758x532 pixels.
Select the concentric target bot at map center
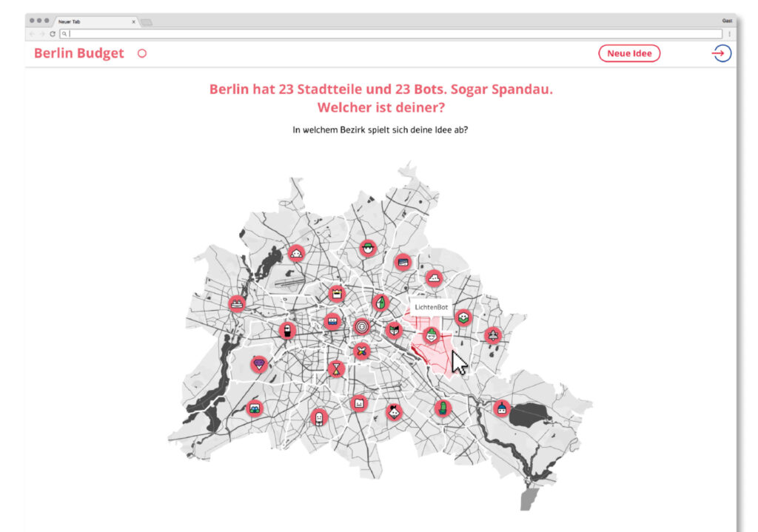[361, 326]
